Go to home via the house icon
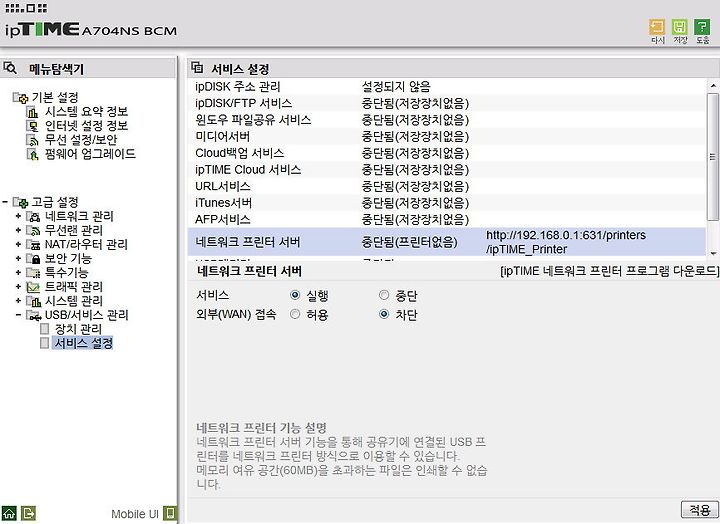Viewport: 720px width, 524px height. pos(9,513)
